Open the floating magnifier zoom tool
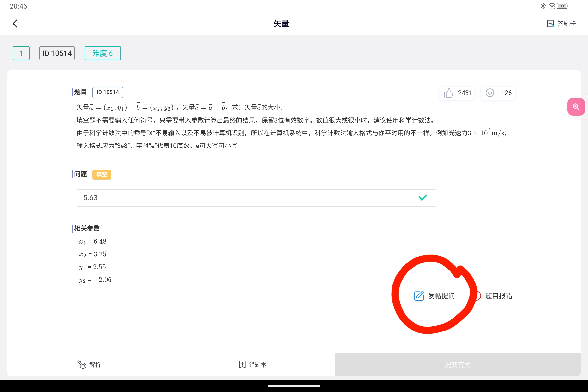This screenshot has height=392, width=588. pos(576,107)
